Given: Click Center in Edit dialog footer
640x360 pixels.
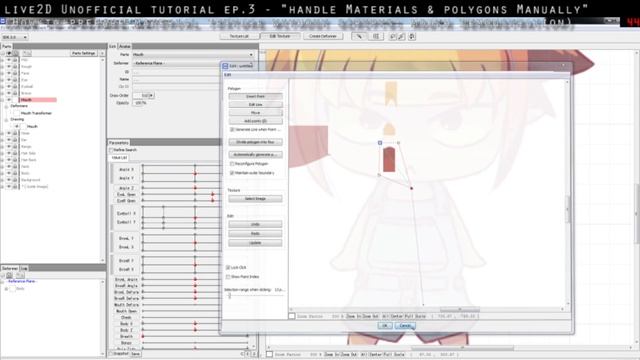Looking at the screenshot, I should [x=396, y=316].
